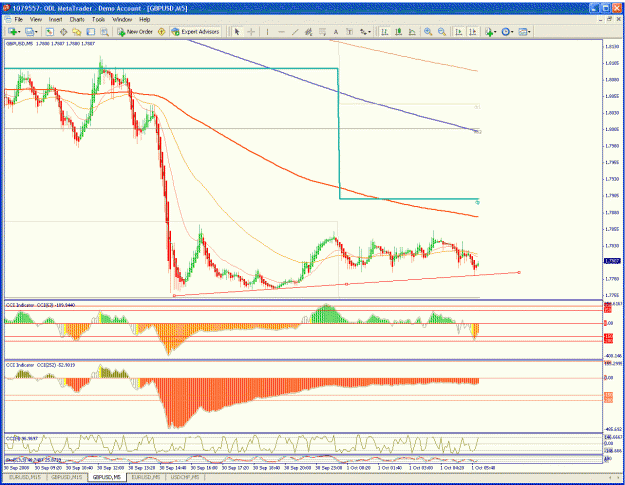Select the Trendline drawing tool

295,32
